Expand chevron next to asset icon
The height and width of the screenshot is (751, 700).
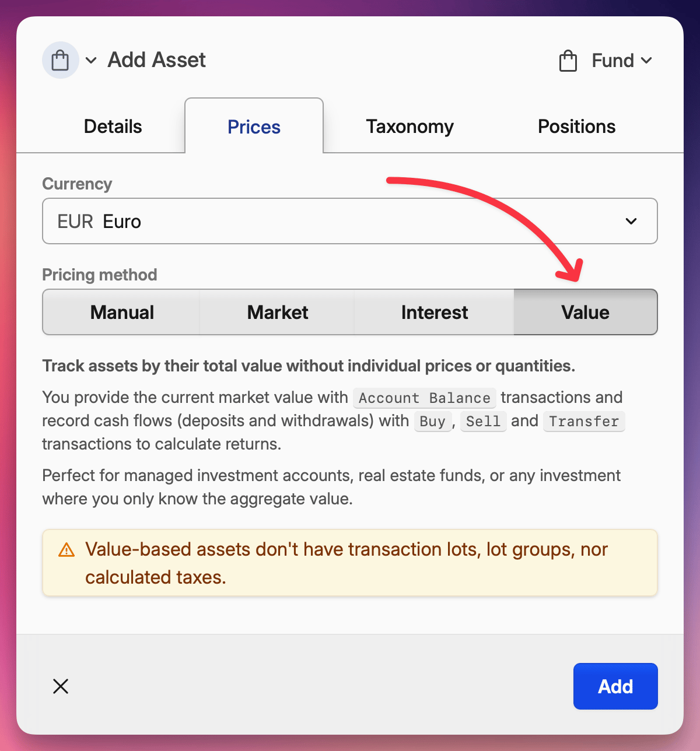pyautogui.click(x=91, y=60)
